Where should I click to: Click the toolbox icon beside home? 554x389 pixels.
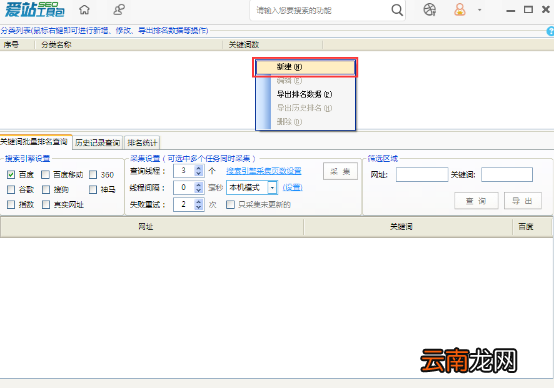(119, 10)
